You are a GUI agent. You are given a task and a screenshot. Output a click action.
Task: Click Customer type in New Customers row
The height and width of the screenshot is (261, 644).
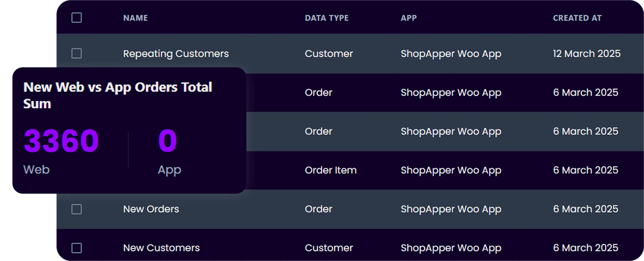(329, 248)
